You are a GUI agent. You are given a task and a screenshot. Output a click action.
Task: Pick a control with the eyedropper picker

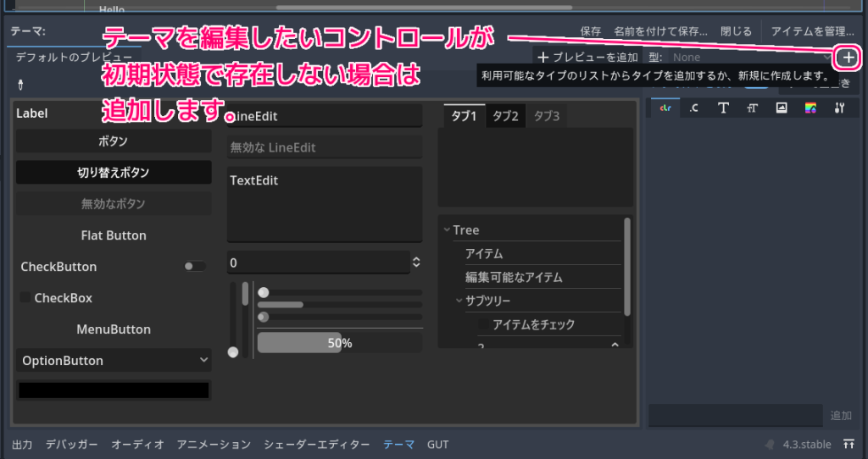click(21, 85)
